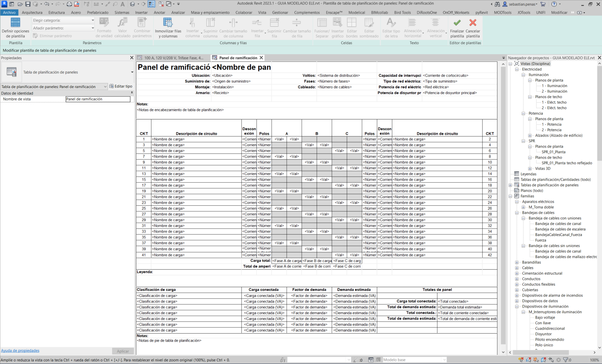Click the Valor calculado icon
602x364 pixels.
click(x=122, y=22)
